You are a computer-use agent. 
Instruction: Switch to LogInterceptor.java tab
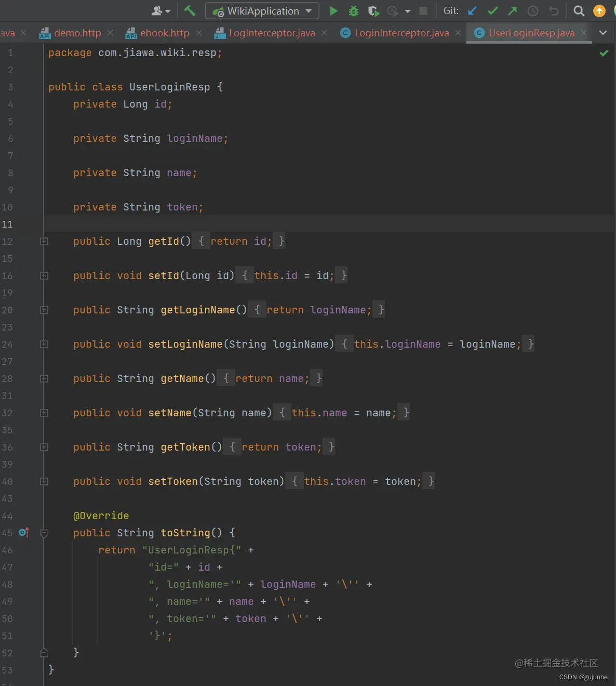click(272, 33)
